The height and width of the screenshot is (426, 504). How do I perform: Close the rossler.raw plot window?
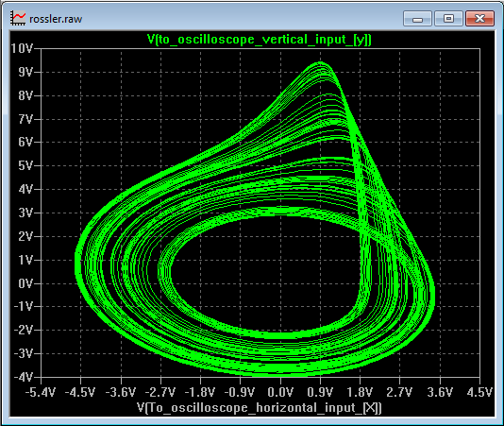pos(479,19)
